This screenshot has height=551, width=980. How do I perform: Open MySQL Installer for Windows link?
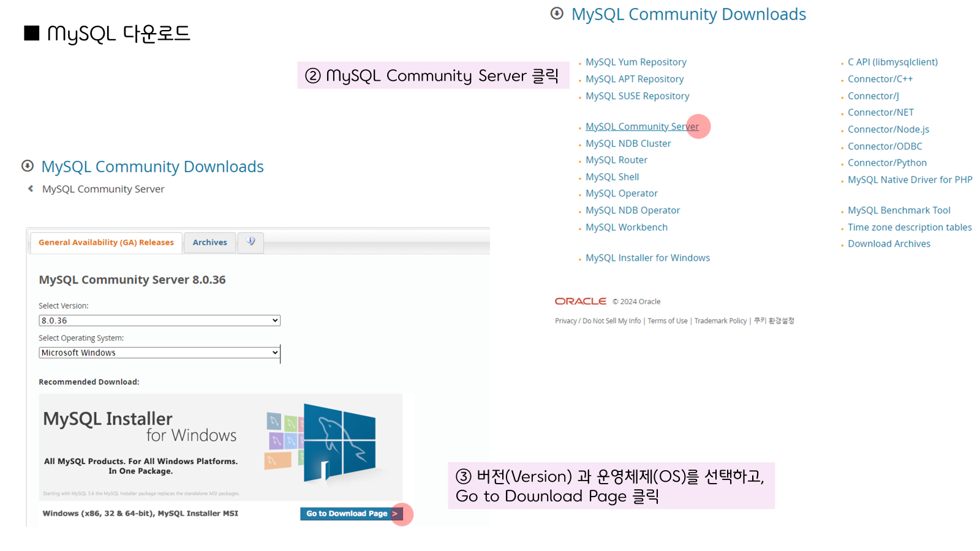click(647, 258)
